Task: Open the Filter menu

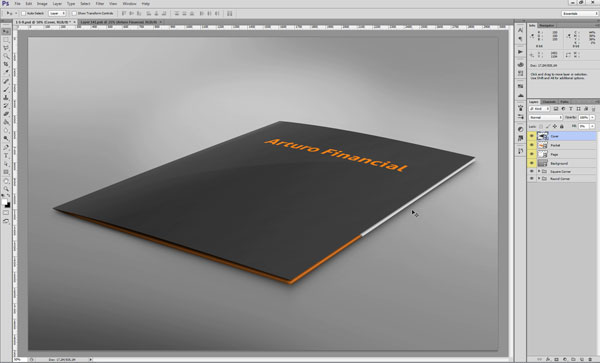Action: point(100,4)
